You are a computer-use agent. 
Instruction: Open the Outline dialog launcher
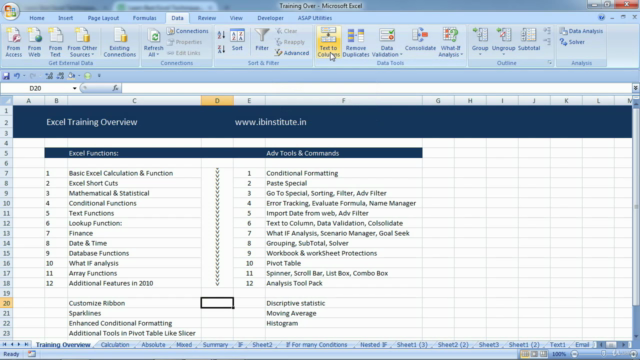coord(550,63)
